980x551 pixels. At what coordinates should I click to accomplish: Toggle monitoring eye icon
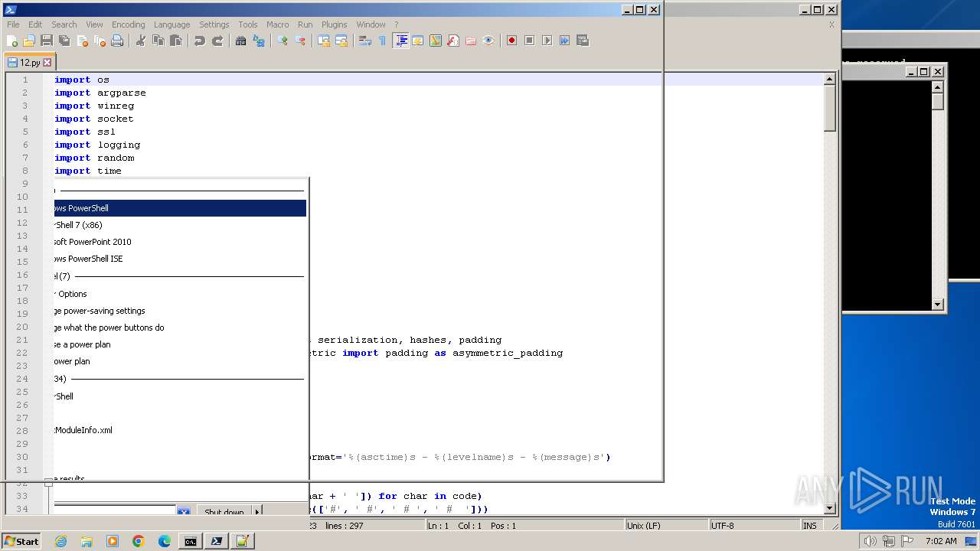(x=488, y=41)
